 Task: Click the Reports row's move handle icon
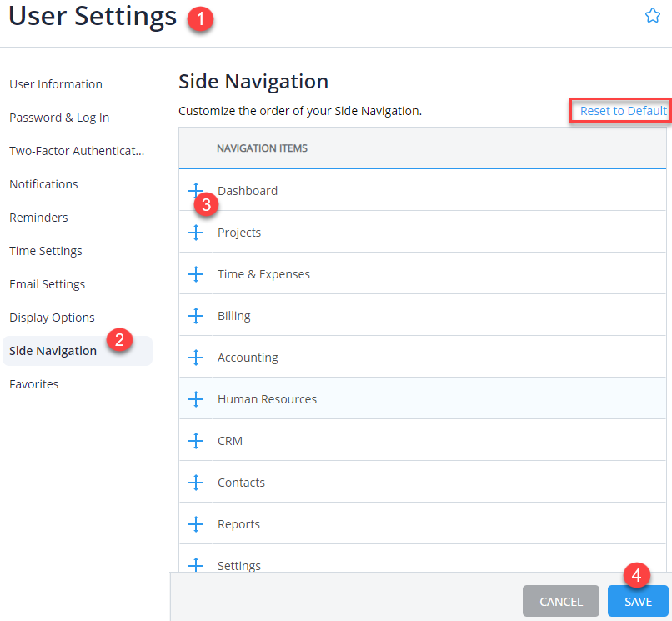coord(196,523)
